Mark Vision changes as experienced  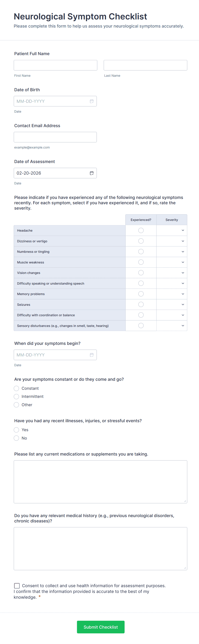(x=141, y=273)
